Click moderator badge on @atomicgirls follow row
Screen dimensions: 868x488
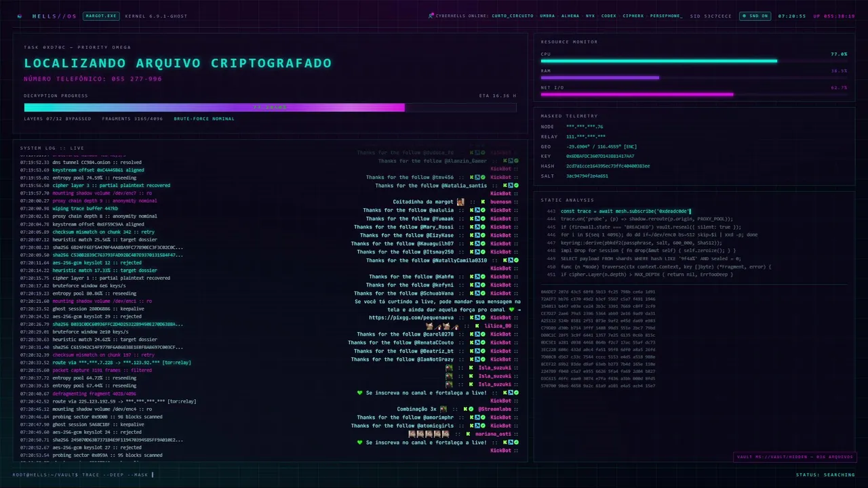tap(477, 426)
